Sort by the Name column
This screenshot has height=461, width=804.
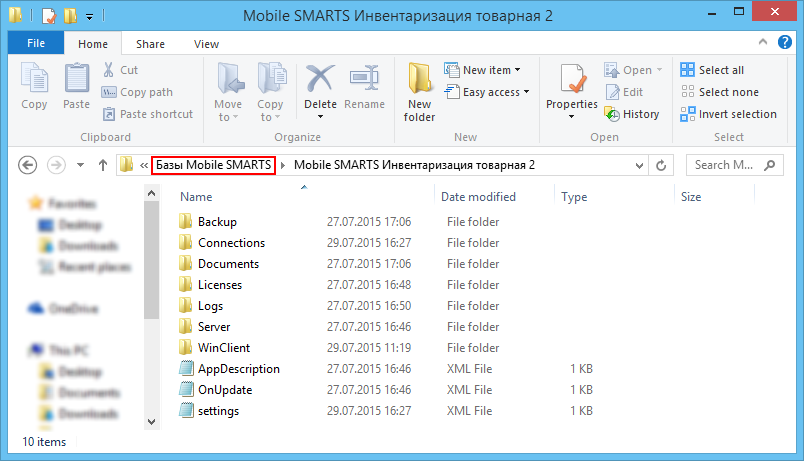tap(196, 197)
